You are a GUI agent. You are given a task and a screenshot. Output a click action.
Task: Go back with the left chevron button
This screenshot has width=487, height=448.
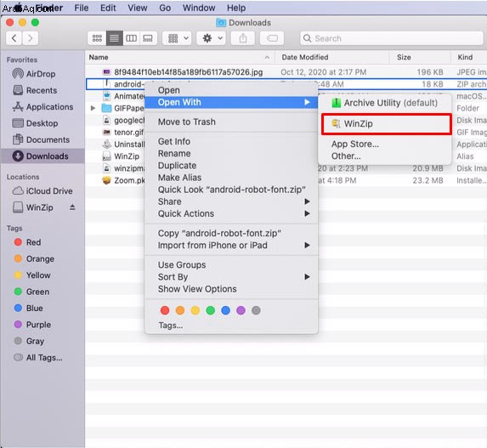[x=14, y=38]
